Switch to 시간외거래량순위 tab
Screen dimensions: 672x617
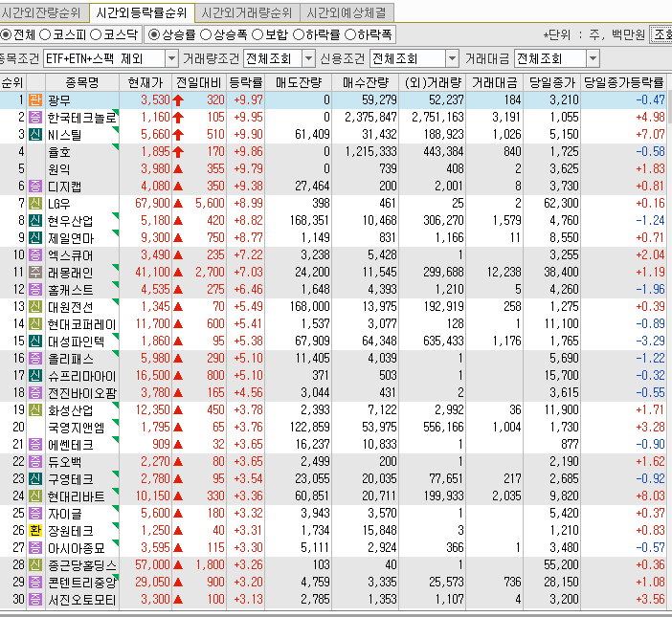click(247, 12)
